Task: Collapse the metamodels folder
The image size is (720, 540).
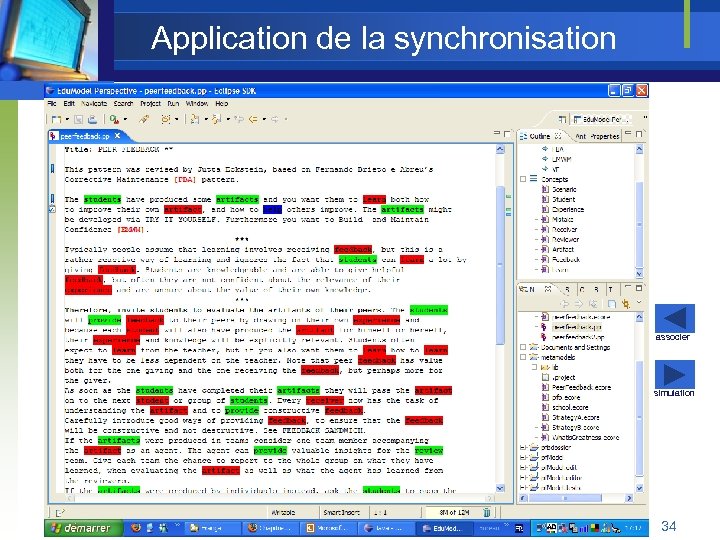Action: [x=523, y=357]
